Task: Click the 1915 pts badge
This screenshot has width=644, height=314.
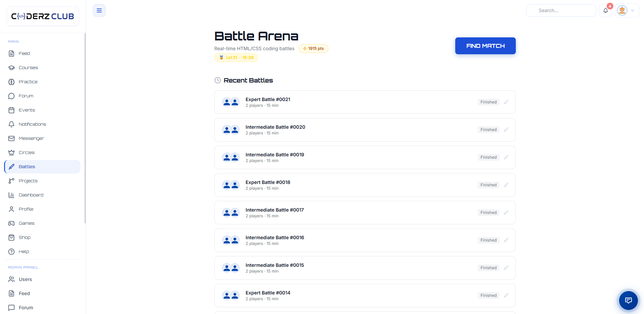Action: pyautogui.click(x=313, y=49)
